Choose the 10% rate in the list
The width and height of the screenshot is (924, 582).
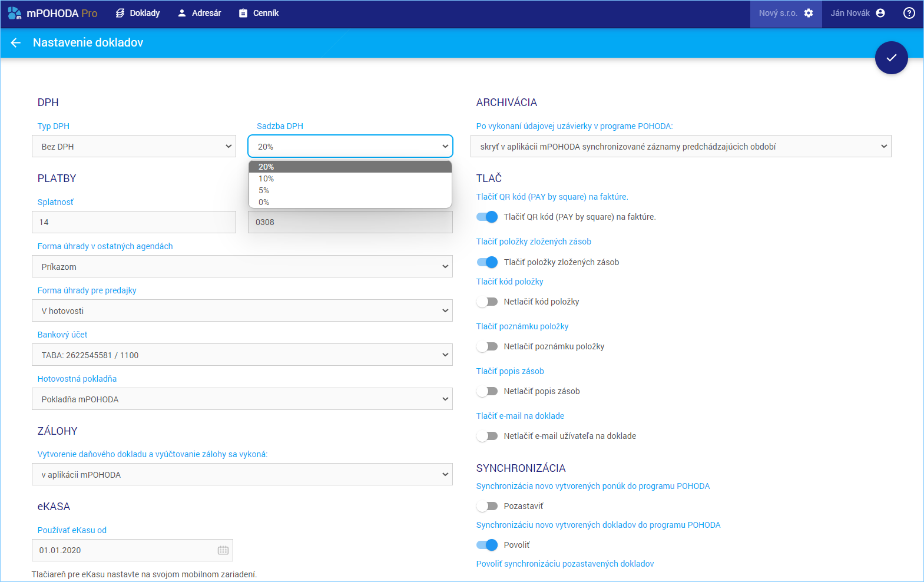(350, 178)
